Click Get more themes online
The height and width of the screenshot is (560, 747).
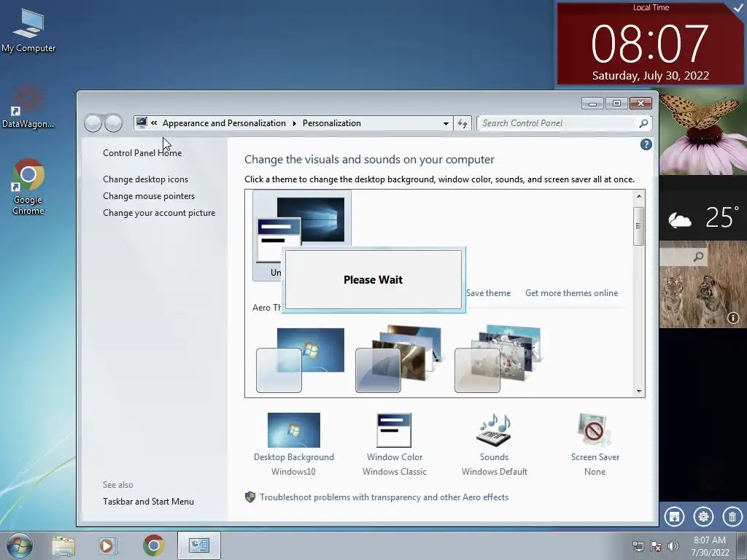coord(572,293)
